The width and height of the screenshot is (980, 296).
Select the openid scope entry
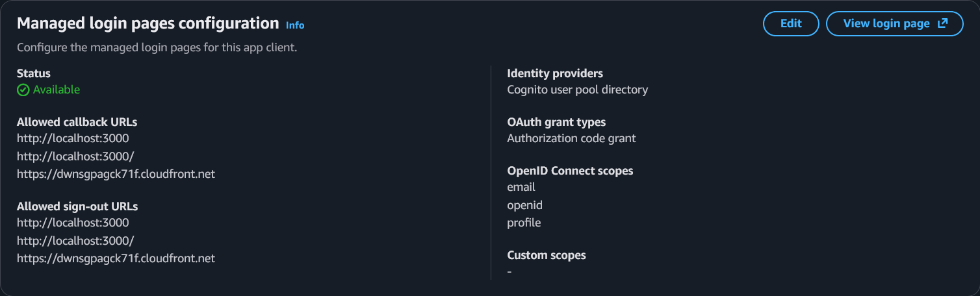(524, 205)
